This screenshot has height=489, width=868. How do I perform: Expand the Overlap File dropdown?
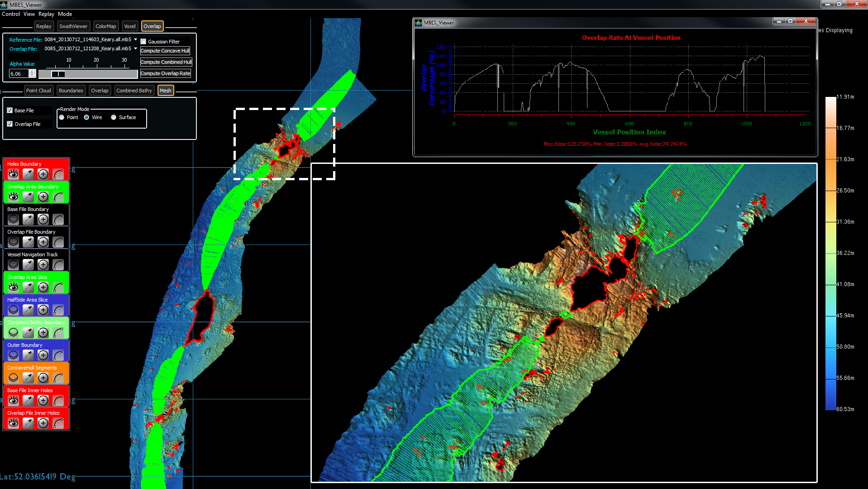click(x=135, y=48)
